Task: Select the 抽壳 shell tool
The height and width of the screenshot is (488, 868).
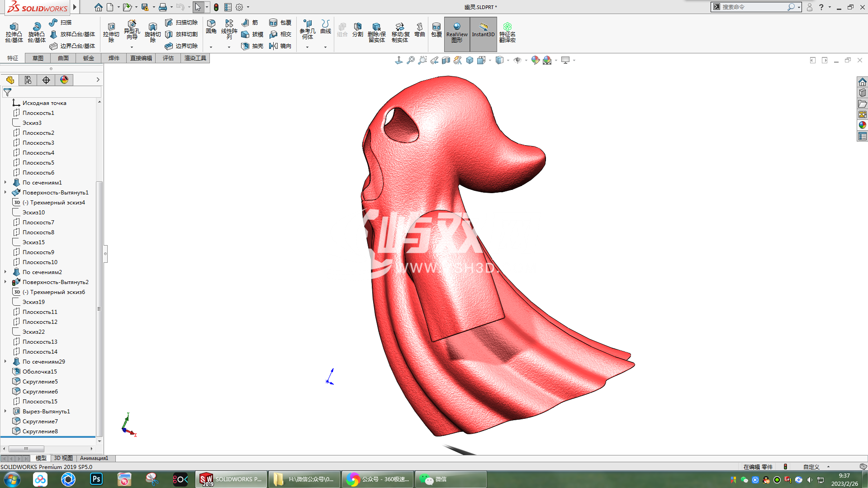Action: coord(252,46)
